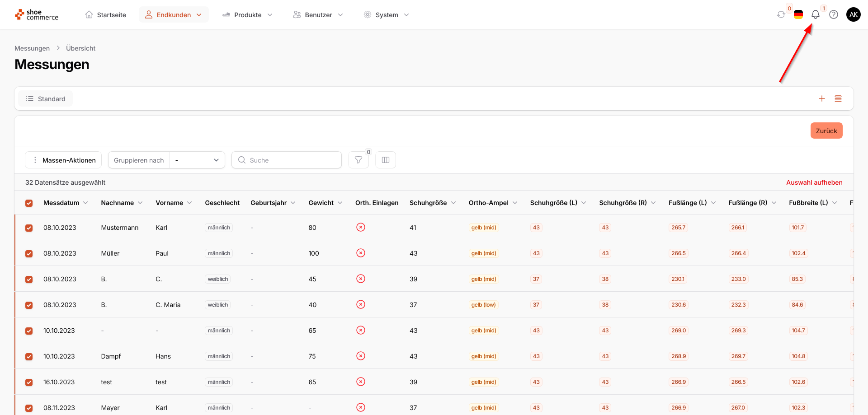Deselect the Dampf Hans row checkbox
Image resolution: width=868 pixels, height=415 pixels.
point(29,357)
